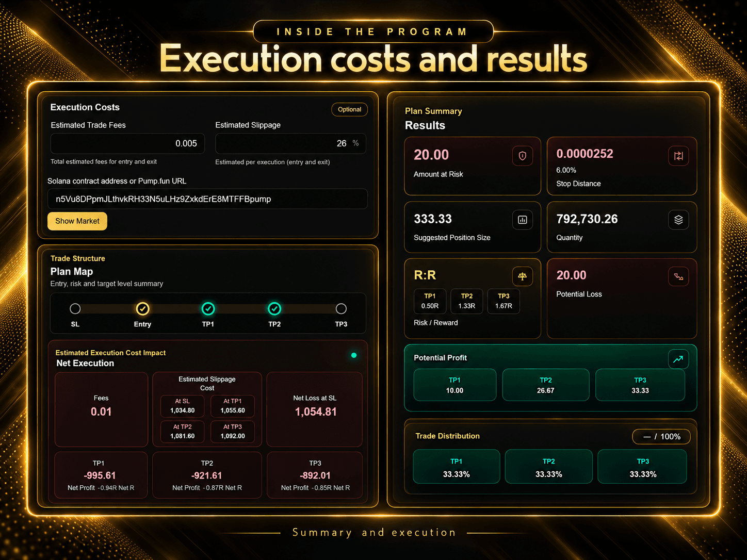Screen dimensions: 747x560
Task: Select the TP3 marker in Plan Map
Action: [x=341, y=309]
